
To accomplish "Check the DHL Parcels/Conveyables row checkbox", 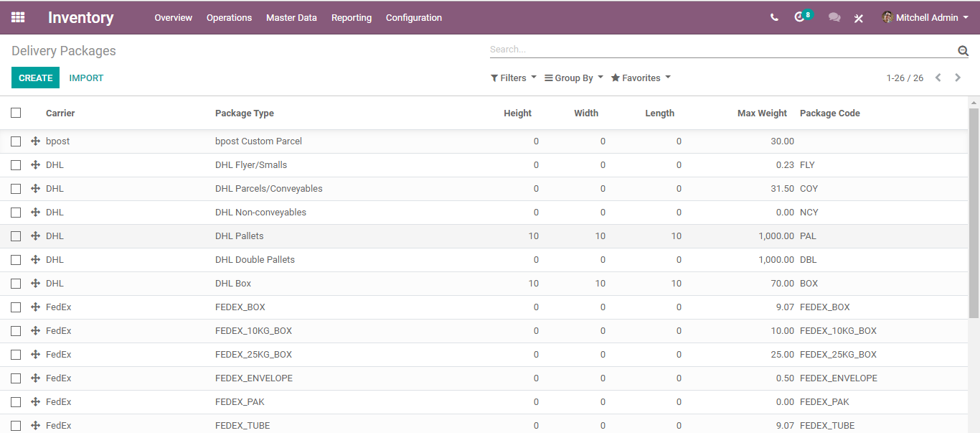I will (16, 189).
